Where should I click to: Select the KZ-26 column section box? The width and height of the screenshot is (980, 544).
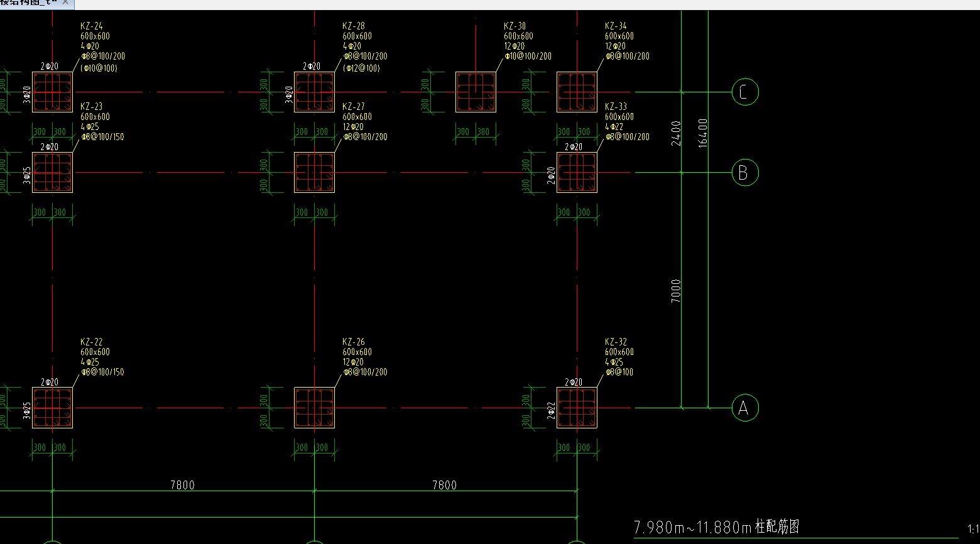click(315, 408)
